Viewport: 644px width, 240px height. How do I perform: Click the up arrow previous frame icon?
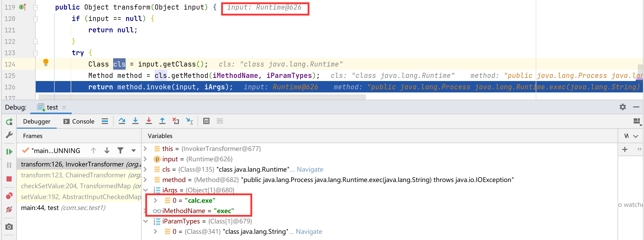[93, 150]
